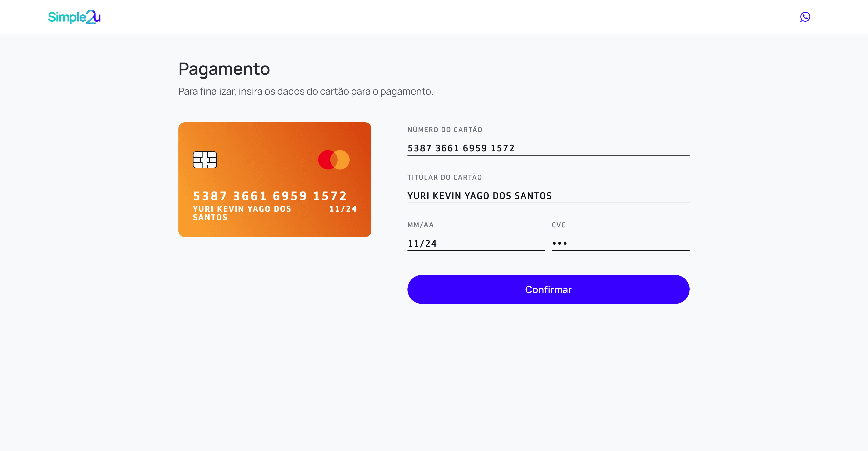Click the NÚMERO DO CARTÃO label
The height and width of the screenshot is (451, 868).
coord(445,130)
